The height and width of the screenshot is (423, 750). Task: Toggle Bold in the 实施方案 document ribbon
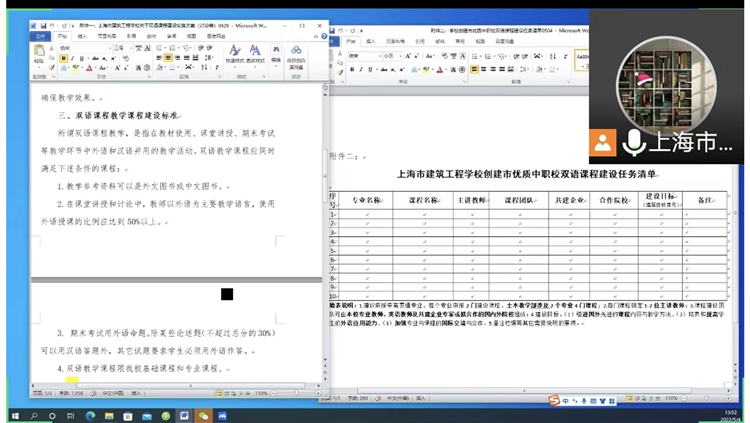[x=64, y=58]
